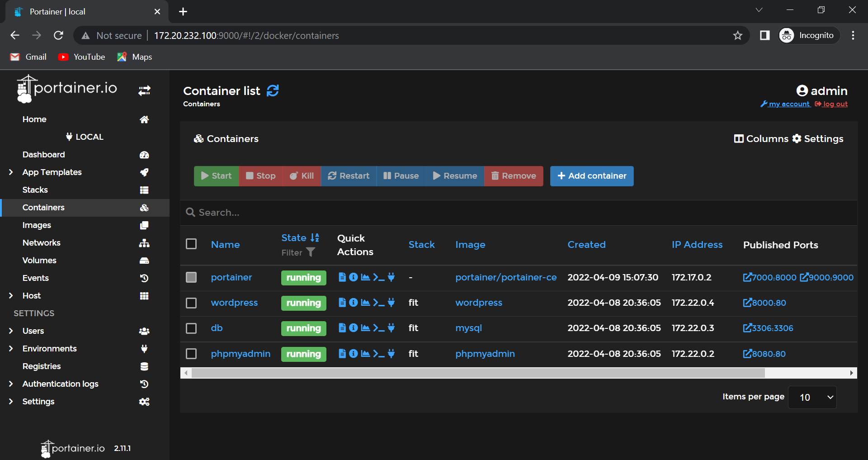Open App Templates from the sidebar
The image size is (868, 460).
52,172
